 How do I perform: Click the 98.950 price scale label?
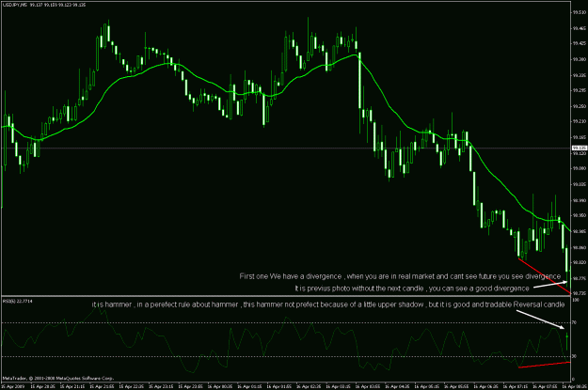coord(580,215)
